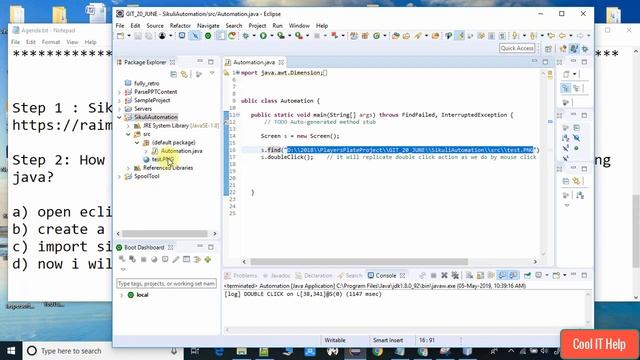640x360 pixels.
Task: Open the Format menu in Notepad
Action: point(51,42)
